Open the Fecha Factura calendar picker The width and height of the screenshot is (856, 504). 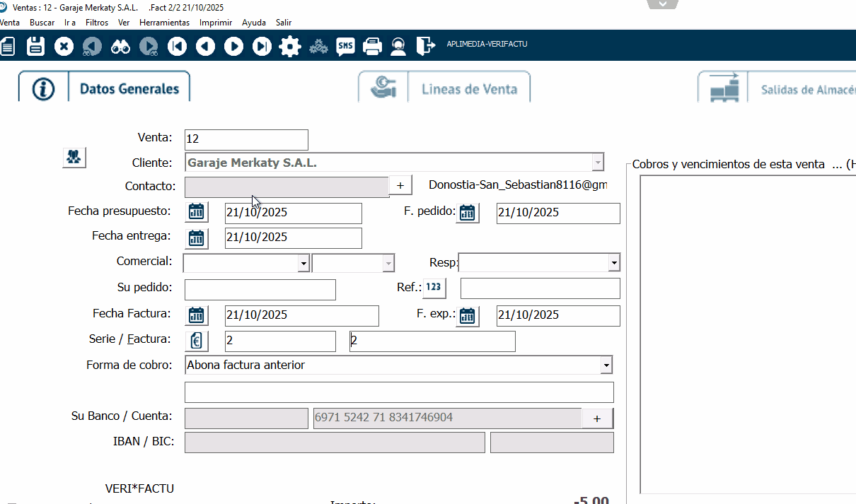[x=197, y=315]
